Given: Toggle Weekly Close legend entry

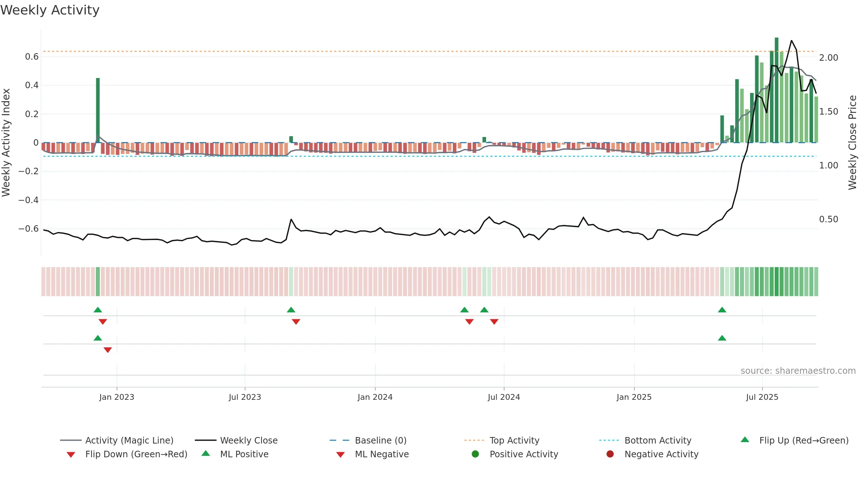Looking at the screenshot, I should (236, 440).
